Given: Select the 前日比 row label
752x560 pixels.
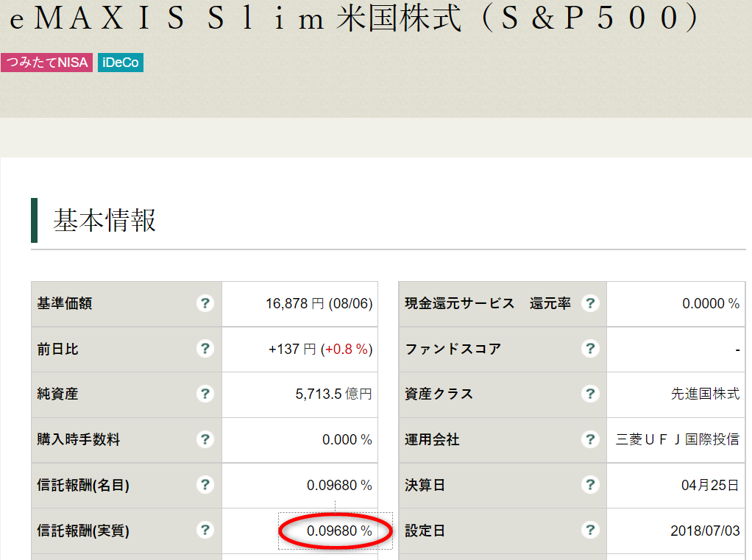Looking at the screenshot, I should [x=57, y=349].
